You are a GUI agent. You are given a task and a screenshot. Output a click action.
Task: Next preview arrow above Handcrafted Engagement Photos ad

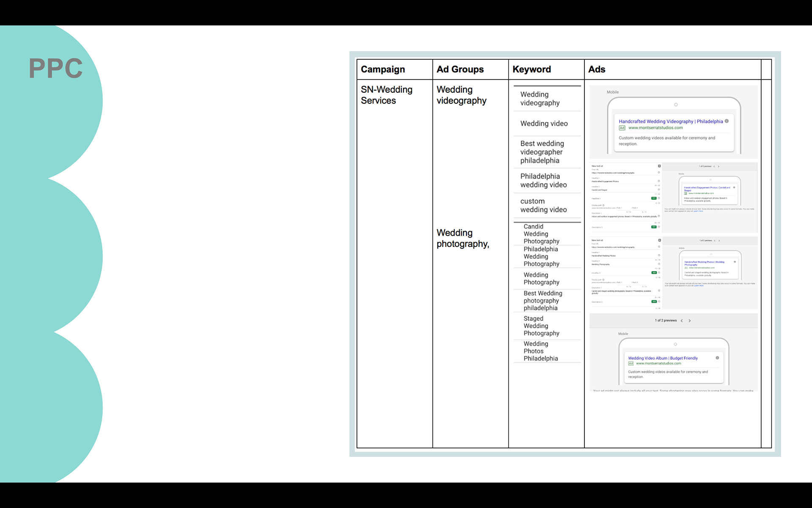click(x=719, y=166)
